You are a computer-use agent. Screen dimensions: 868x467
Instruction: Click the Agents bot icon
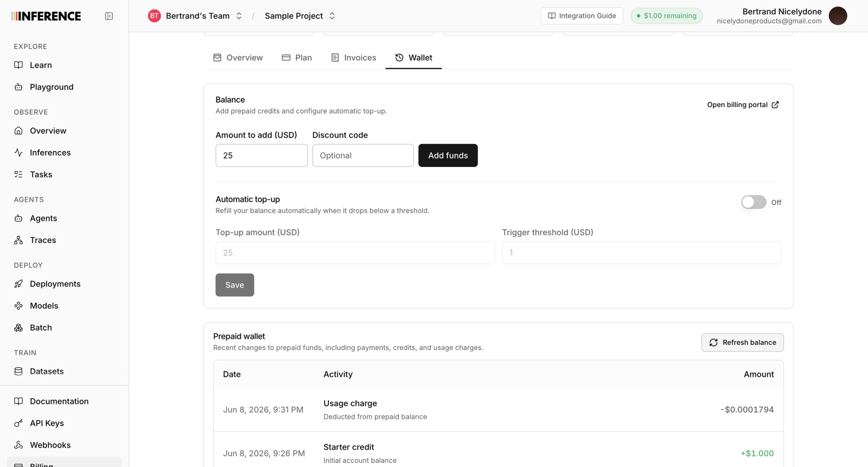pyautogui.click(x=18, y=218)
